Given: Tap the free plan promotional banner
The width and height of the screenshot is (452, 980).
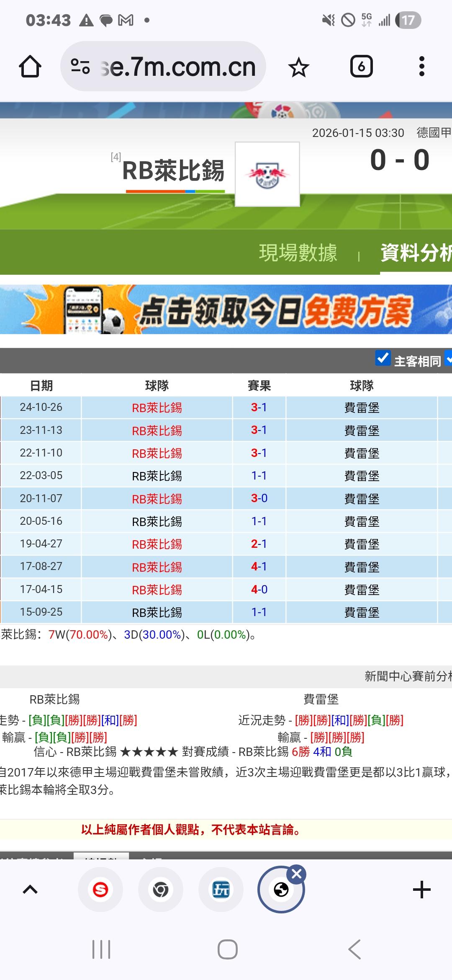Looking at the screenshot, I should click(x=226, y=309).
